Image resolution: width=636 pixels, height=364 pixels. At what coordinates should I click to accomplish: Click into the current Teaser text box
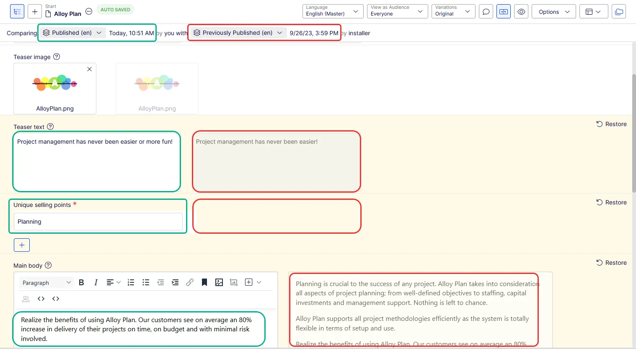click(97, 162)
